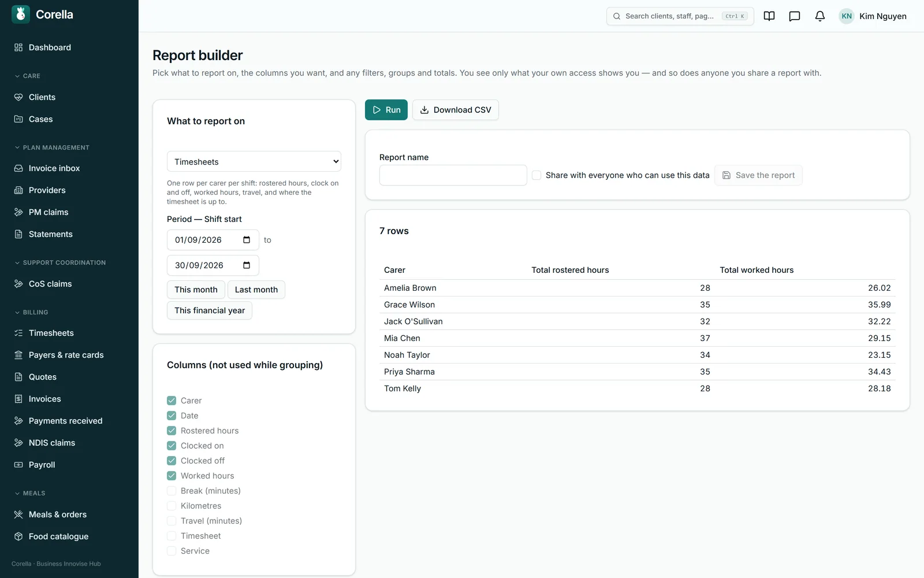The width and height of the screenshot is (924, 578).
Task: Open Kim Nguyen user menu
Action: point(873,16)
